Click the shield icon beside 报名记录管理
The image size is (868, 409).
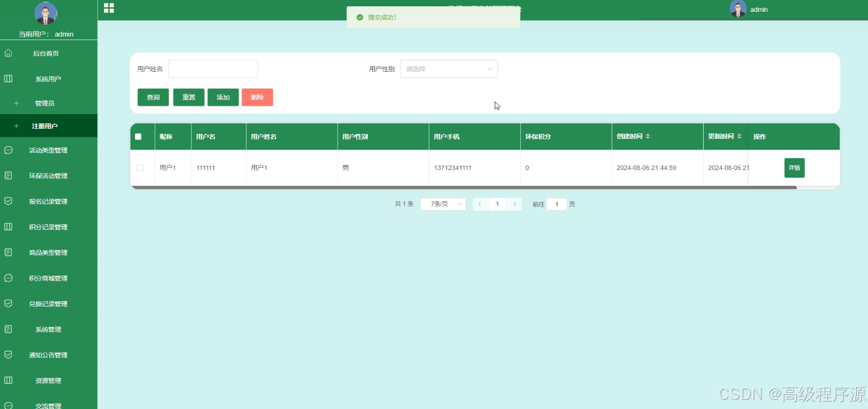tap(8, 201)
